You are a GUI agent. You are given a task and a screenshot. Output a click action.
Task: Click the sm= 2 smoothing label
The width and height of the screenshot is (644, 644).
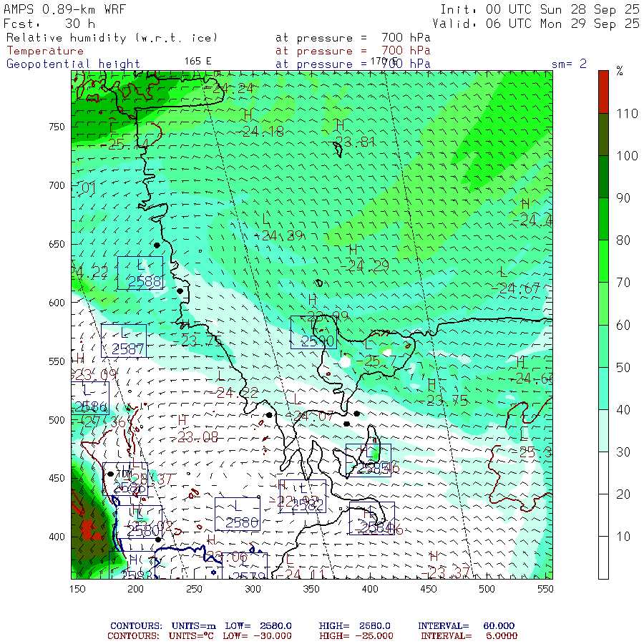[569, 64]
